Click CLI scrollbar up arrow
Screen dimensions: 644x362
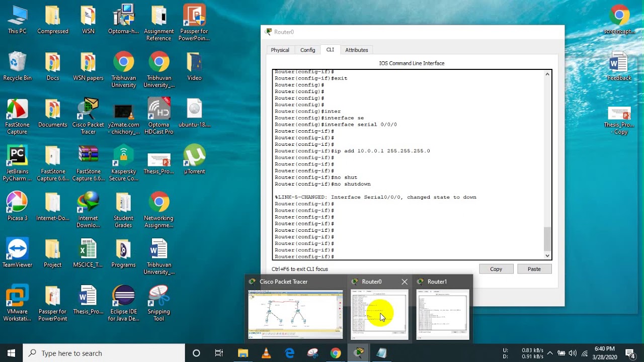coord(547,74)
